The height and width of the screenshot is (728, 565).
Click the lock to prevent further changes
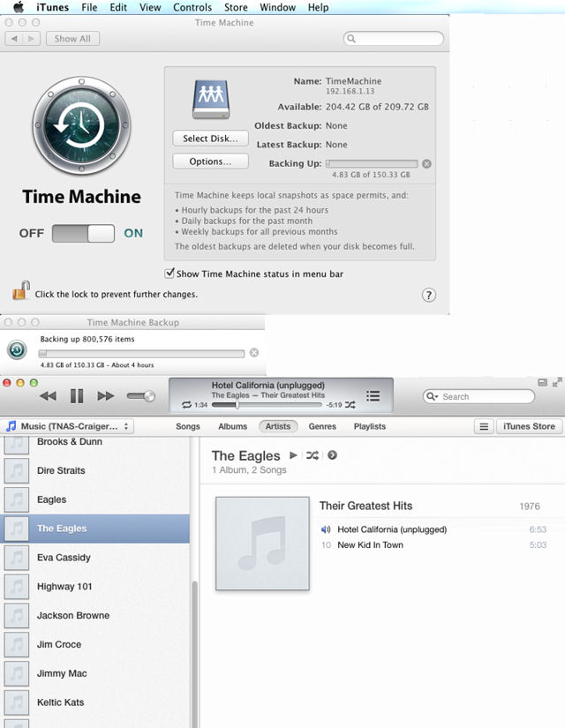(x=21, y=290)
